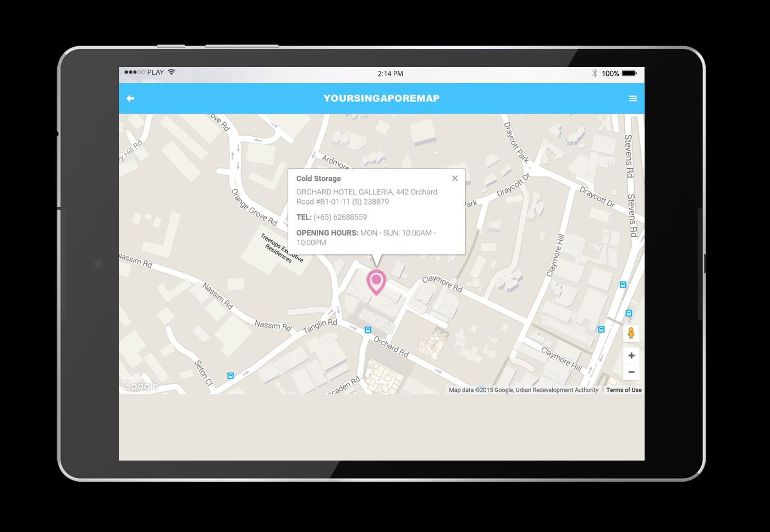Tap the YOURSINGAPOREMAP title
770x532 pixels.
pos(381,98)
